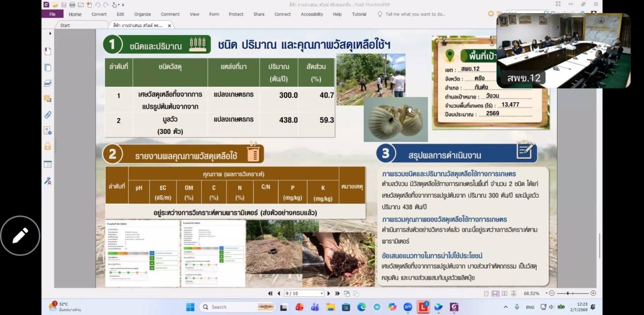Screen dimensions: 644x315
Task: Click the previous view icon in status bar
Action: (347, 293)
